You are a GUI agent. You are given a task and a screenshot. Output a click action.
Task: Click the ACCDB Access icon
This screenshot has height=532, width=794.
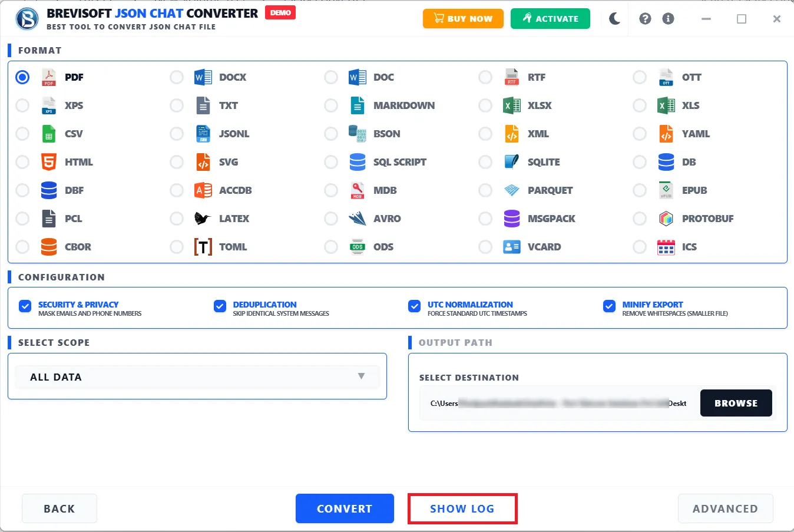[x=203, y=190]
